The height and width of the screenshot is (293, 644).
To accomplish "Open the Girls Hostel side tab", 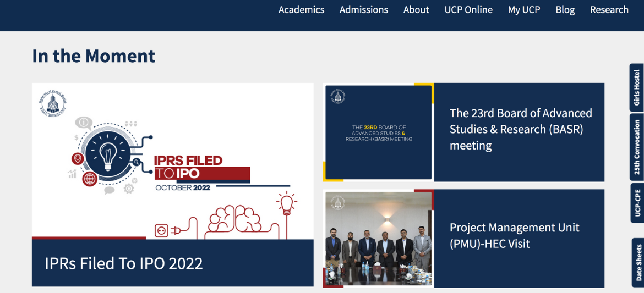I will coord(637,87).
